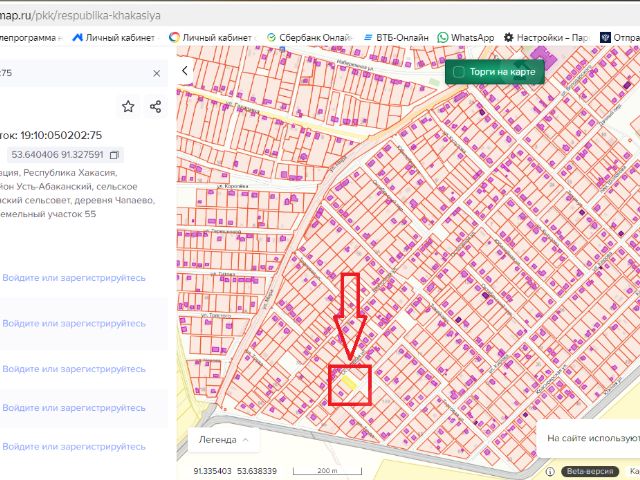Open WhatsApp bookmark
Viewport: 640px width, 480px height.
pos(466,38)
